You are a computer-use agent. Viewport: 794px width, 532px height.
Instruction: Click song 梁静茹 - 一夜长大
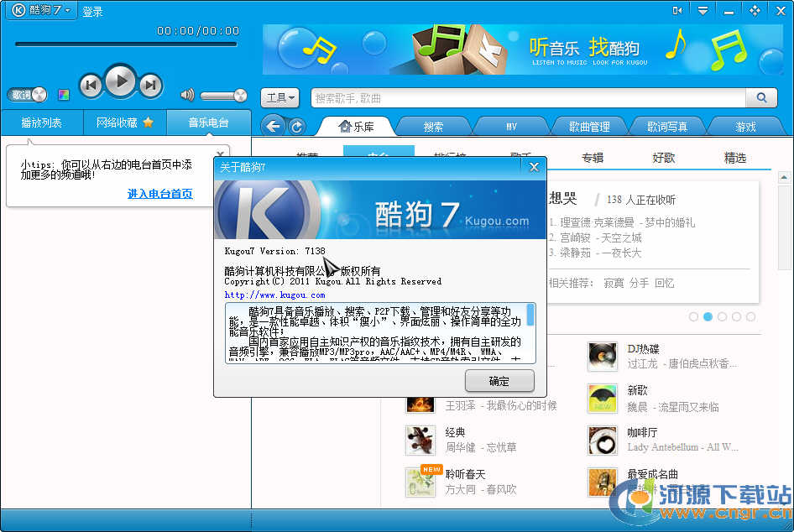(x=601, y=253)
